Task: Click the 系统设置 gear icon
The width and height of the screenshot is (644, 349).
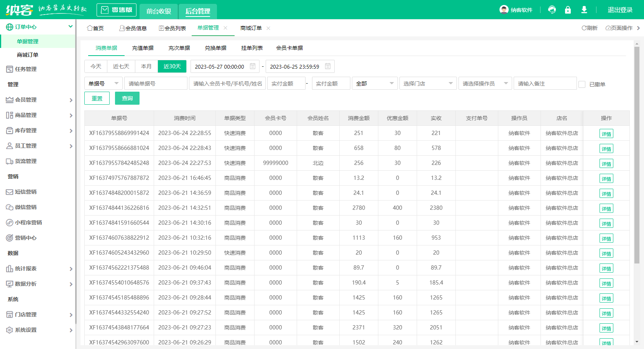Action: coord(10,330)
